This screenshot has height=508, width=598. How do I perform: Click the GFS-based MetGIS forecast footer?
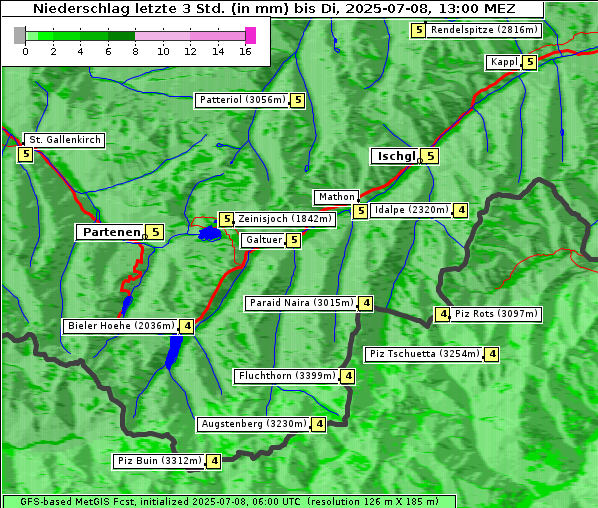[x=229, y=502]
